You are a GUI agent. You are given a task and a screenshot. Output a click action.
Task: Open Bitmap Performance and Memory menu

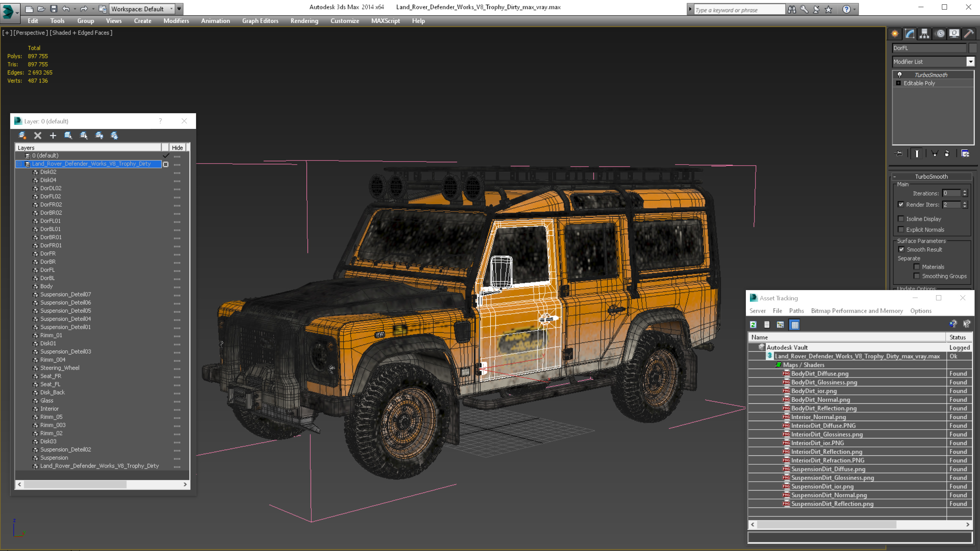coord(857,311)
